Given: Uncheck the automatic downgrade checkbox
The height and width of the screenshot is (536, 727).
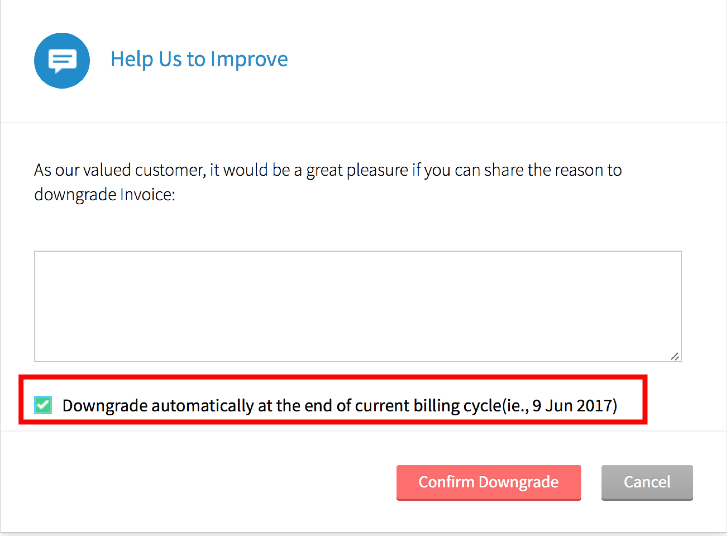Looking at the screenshot, I should 43,405.
